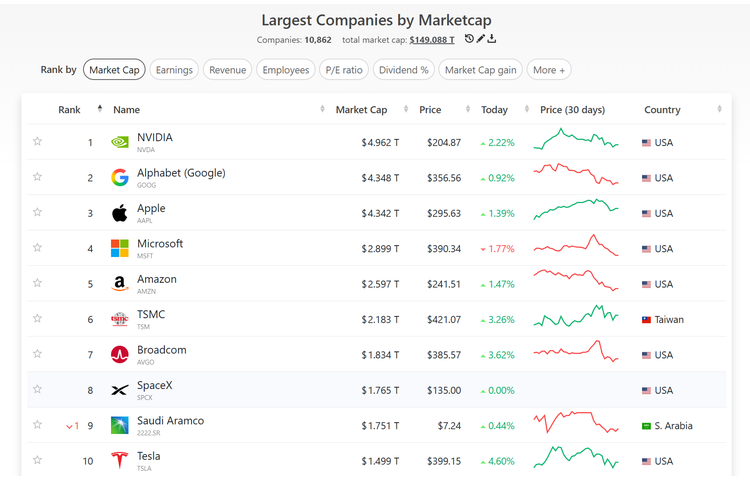Open the Tesla company link
Viewport: 750px width, 500px height.
click(148, 456)
